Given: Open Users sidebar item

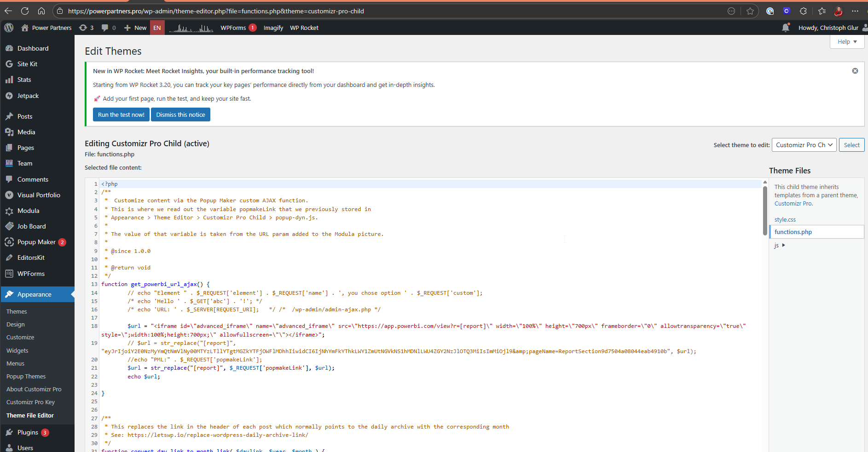Looking at the screenshot, I should (x=37, y=448).
